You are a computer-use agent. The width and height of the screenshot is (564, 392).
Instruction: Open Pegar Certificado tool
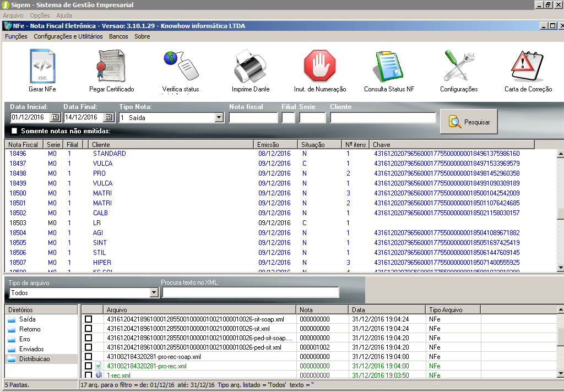pos(111,66)
